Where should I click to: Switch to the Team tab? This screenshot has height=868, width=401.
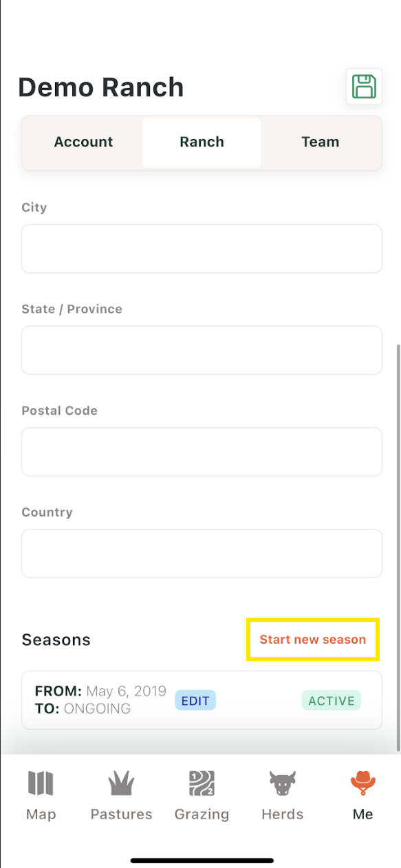pos(320,142)
